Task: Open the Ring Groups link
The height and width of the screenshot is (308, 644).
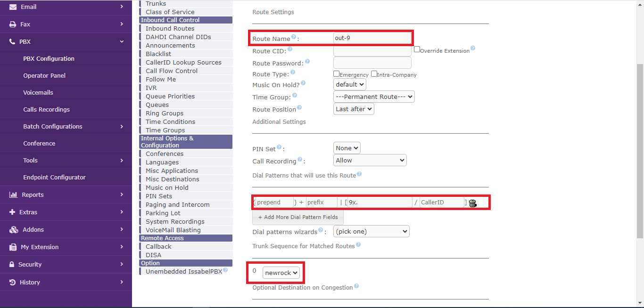Action: (165, 113)
